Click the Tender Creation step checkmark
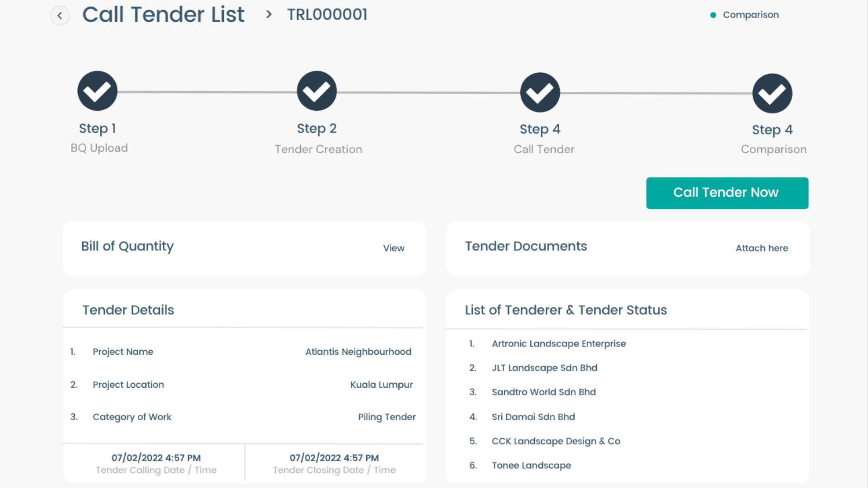The image size is (868, 488). click(316, 91)
